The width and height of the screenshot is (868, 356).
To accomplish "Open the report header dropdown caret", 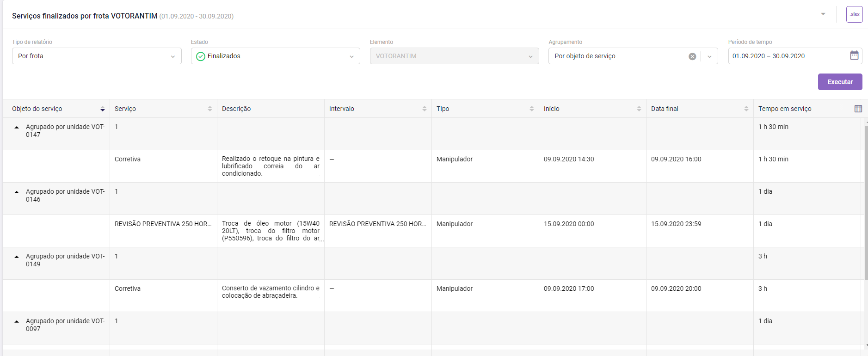I will [823, 14].
